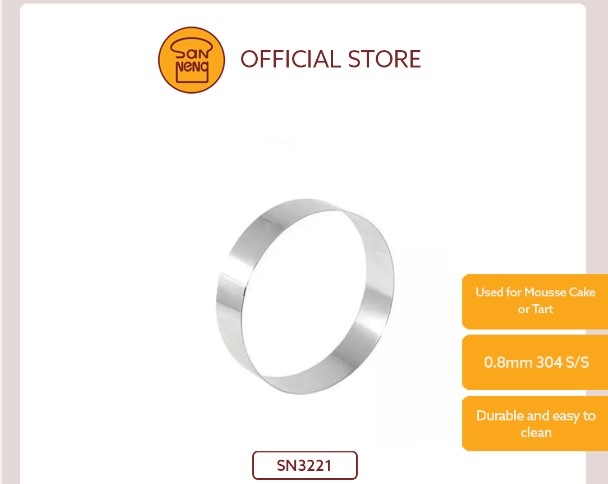This screenshot has height=484, width=608.
Task: Click the beige border strip on the left edge
Action: (x=10, y=242)
